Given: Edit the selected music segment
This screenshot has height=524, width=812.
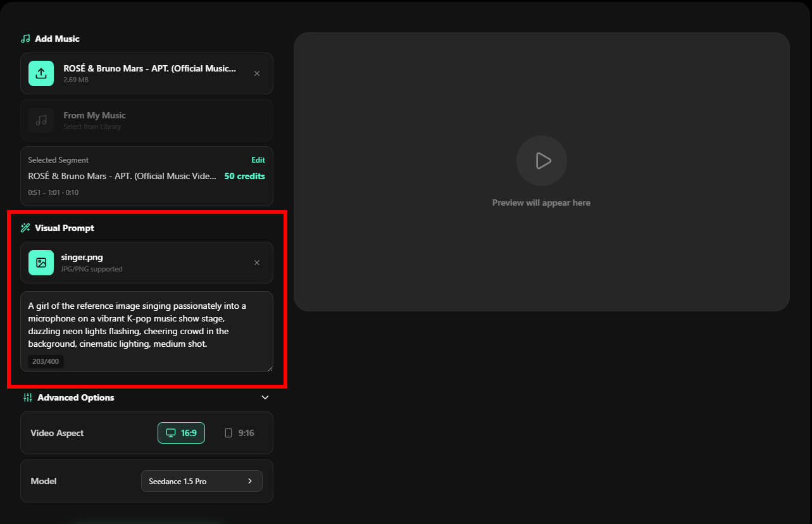Looking at the screenshot, I should point(258,160).
